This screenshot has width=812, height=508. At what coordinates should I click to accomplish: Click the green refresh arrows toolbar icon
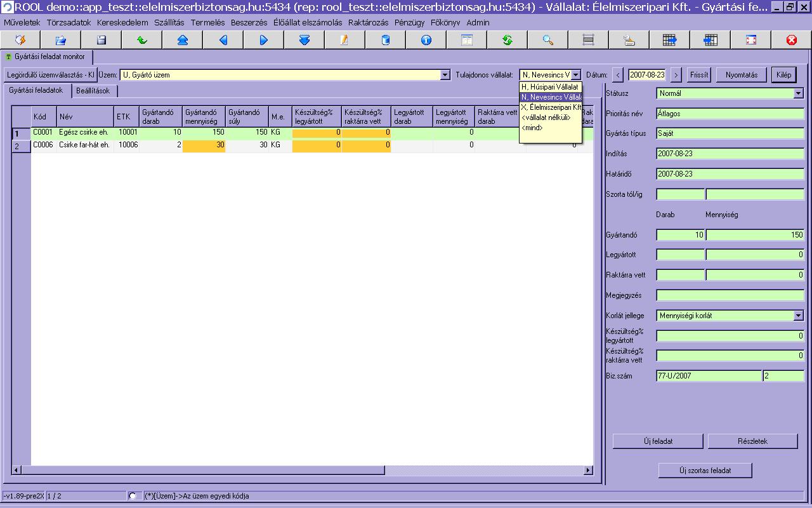pyautogui.click(x=507, y=40)
